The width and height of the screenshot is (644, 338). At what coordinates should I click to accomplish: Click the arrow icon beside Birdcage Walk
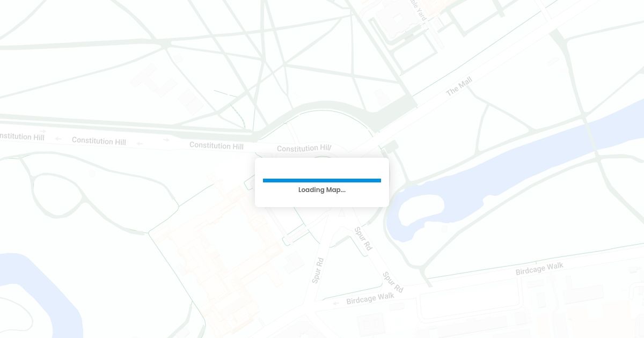336,303
